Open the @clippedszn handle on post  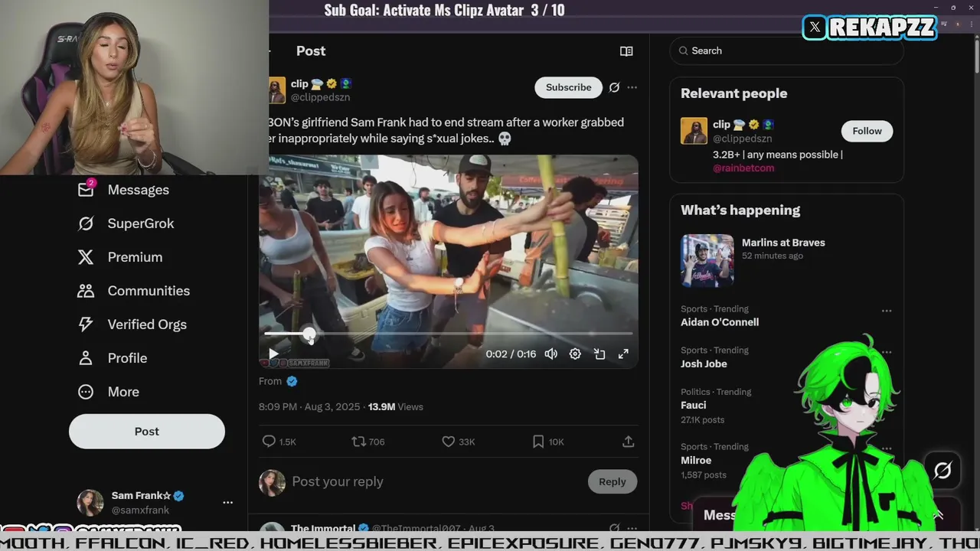[x=320, y=98]
